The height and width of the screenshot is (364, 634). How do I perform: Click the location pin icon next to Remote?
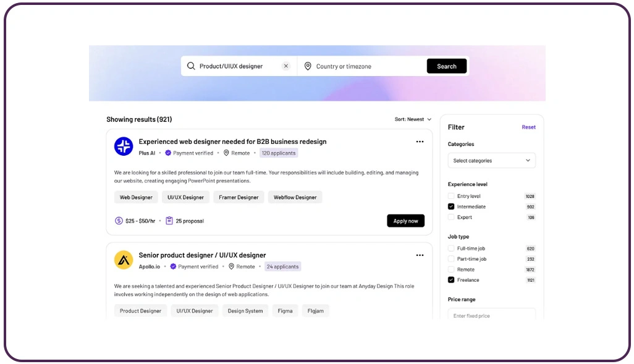click(227, 153)
